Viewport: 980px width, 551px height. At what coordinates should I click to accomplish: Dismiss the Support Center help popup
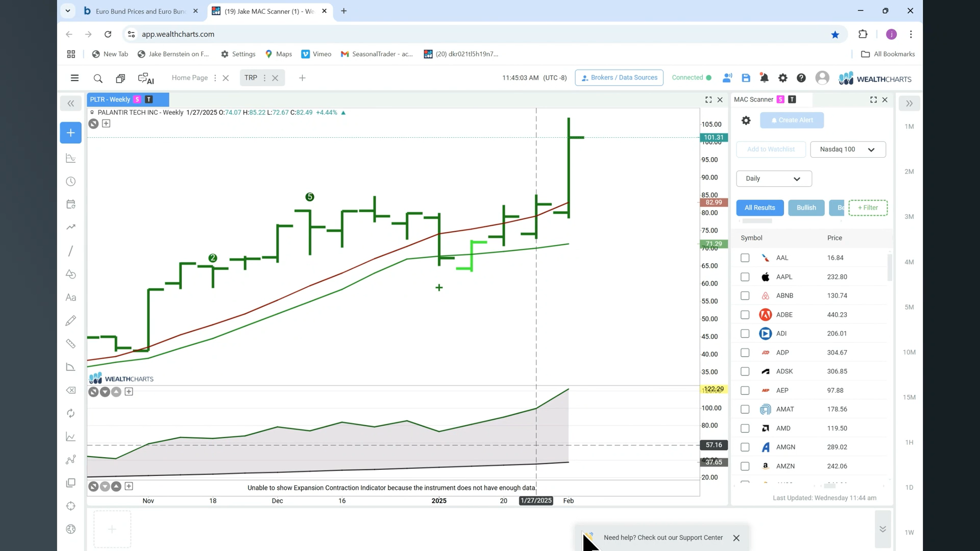click(737, 538)
